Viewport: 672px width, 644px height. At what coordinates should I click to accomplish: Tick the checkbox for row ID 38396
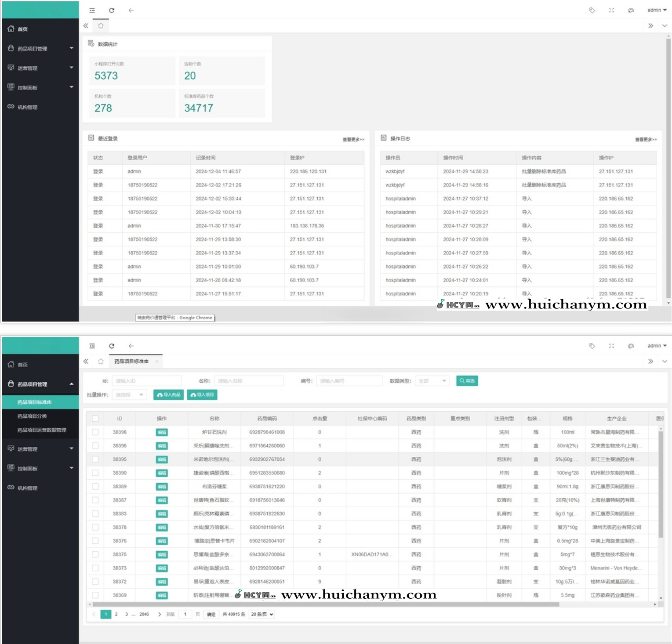(95, 446)
